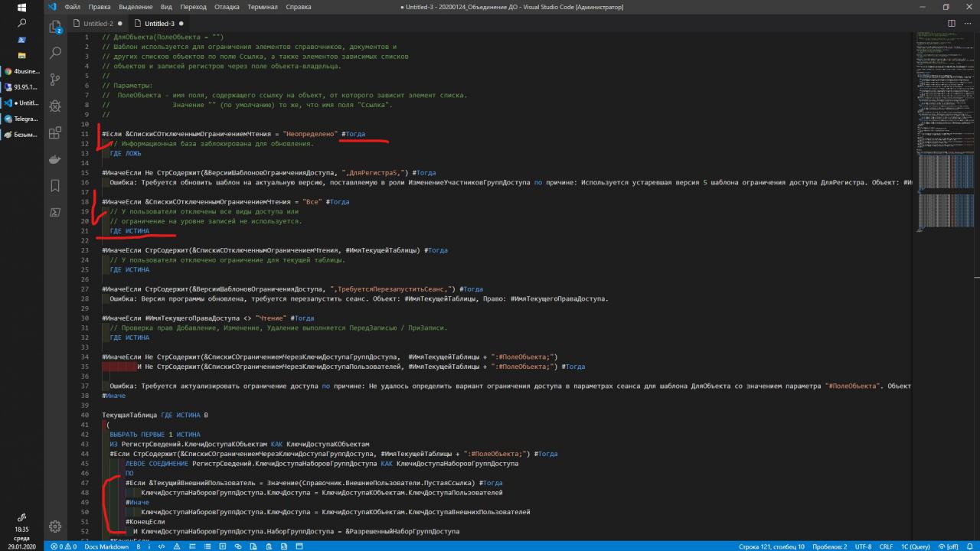Screen dimensions: 980x551
Task: Click the taskbar clock showing 18:35
Action: tap(21, 529)
